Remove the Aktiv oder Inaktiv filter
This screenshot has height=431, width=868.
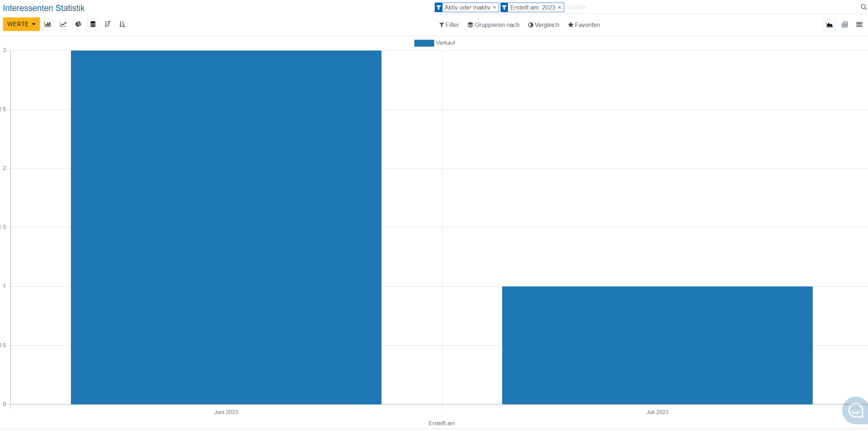[495, 7]
